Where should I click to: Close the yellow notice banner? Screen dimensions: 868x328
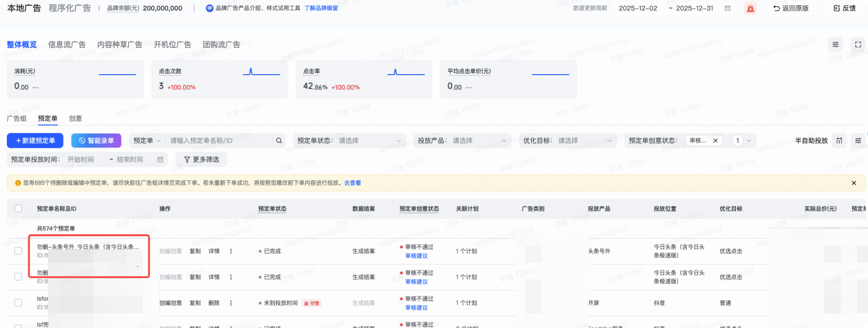[854, 183]
